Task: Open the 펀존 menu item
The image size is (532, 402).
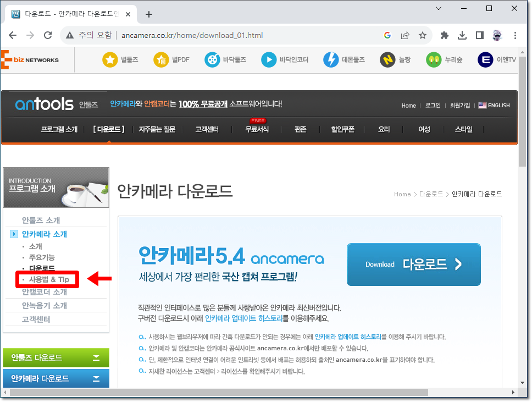Action: click(x=301, y=129)
